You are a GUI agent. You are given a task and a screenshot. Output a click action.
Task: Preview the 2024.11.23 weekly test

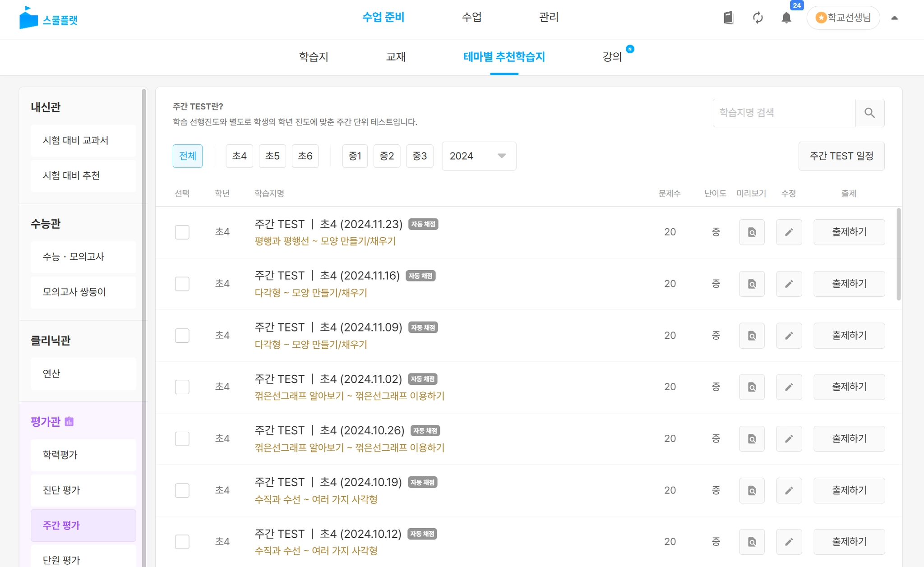click(752, 232)
